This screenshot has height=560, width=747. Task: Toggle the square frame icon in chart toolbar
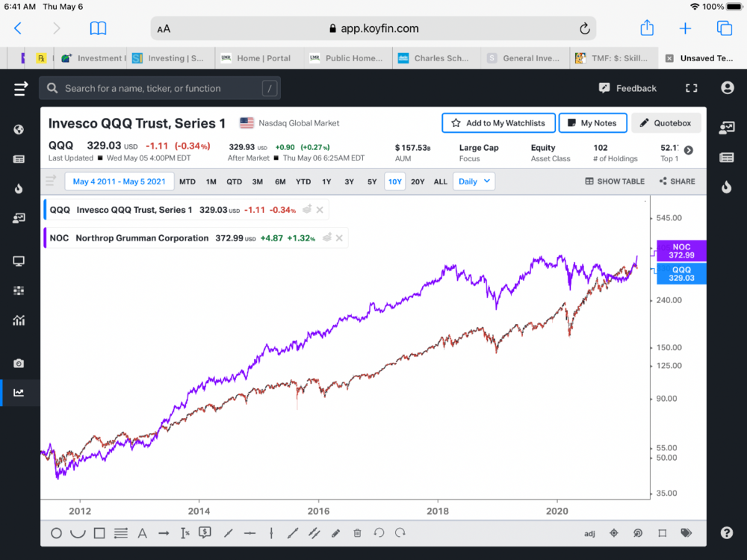pos(662,533)
